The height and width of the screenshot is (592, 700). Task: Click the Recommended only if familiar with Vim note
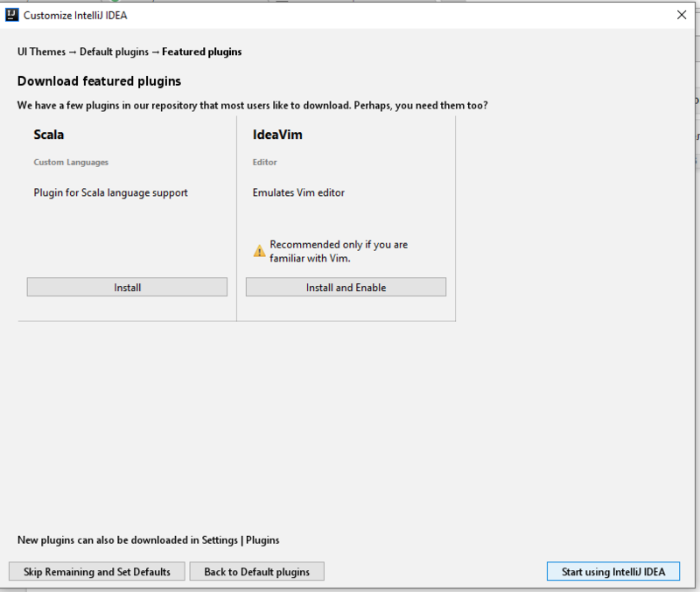pos(339,251)
